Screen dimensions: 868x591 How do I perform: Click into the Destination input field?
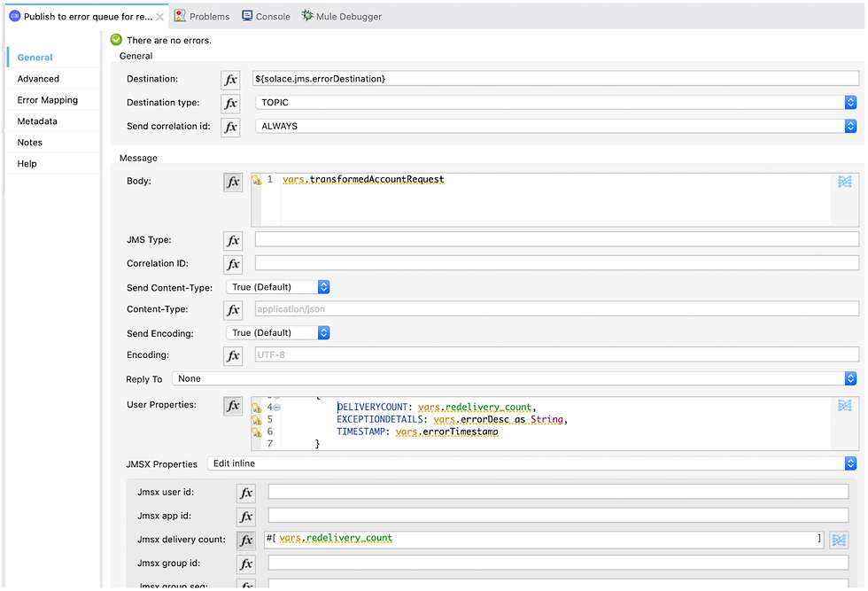pos(555,79)
